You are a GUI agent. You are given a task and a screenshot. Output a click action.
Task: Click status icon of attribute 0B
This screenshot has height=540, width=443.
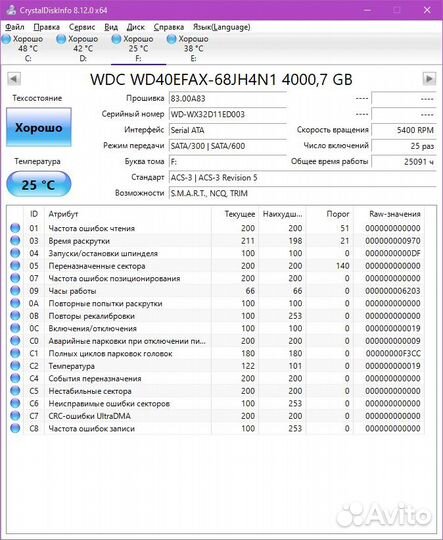pos(15,315)
